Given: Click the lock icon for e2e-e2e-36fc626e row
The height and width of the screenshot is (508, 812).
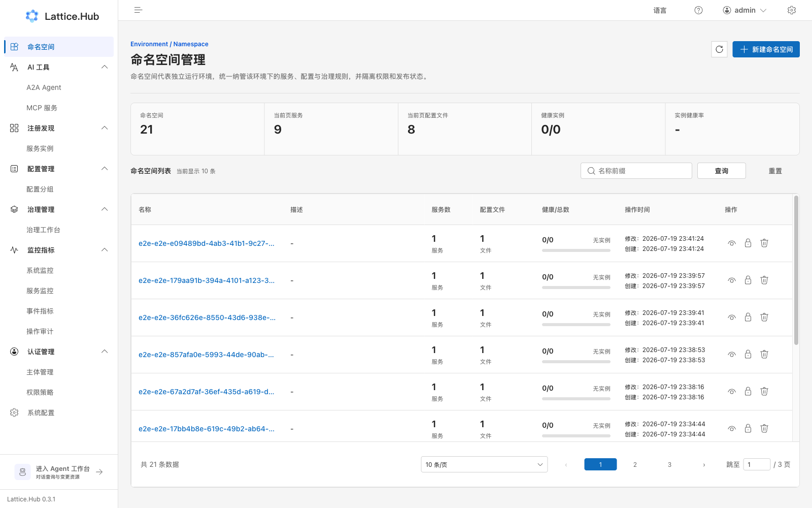Looking at the screenshot, I should coord(748,317).
